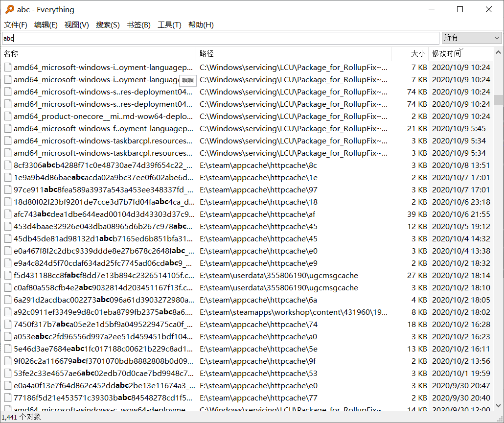This screenshot has width=504, height=423.
Task: Click path E:\steam\appcache\httpcache\8c
Action: [258, 165]
